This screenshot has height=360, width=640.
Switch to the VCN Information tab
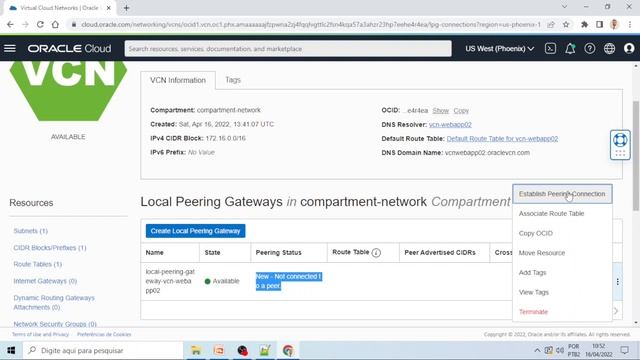point(178,80)
